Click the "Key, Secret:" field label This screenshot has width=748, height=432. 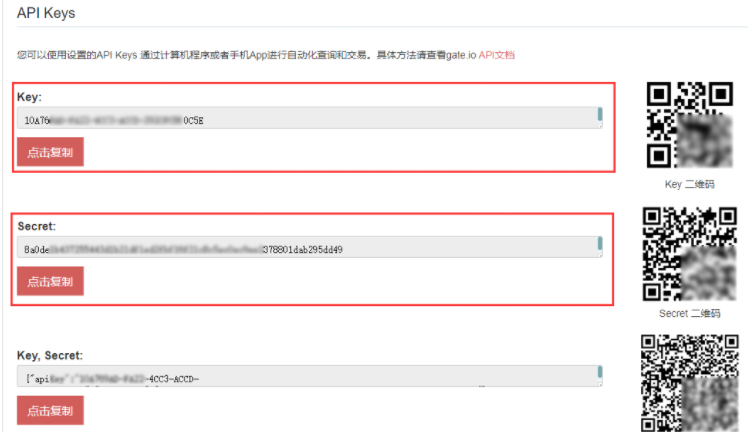click(49, 355)
